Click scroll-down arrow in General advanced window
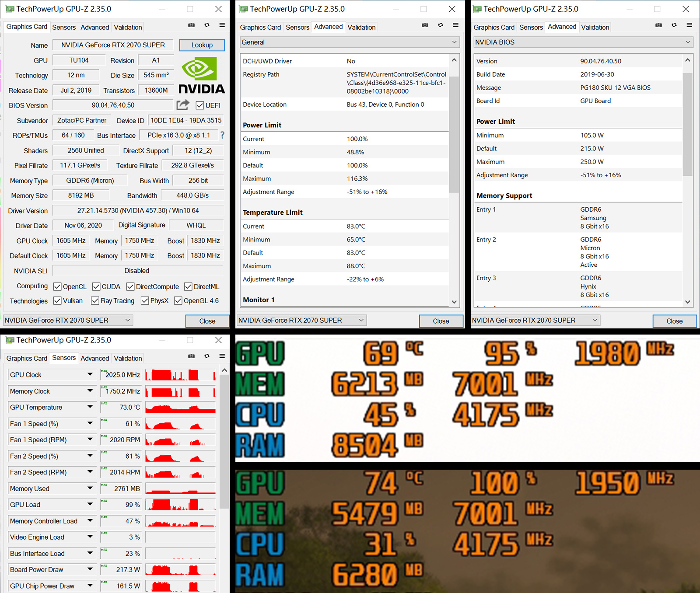 (x=454, y=302)
